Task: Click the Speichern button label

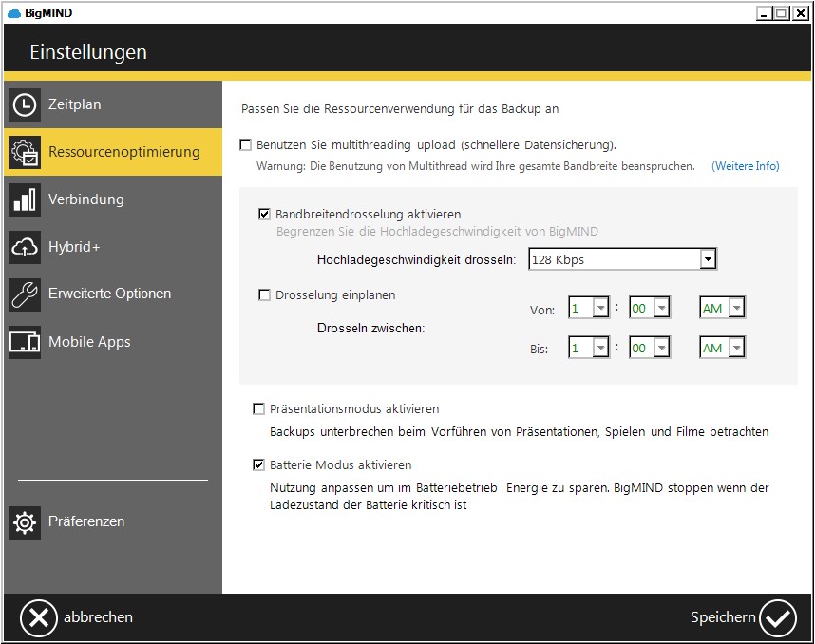Action: 723,617
